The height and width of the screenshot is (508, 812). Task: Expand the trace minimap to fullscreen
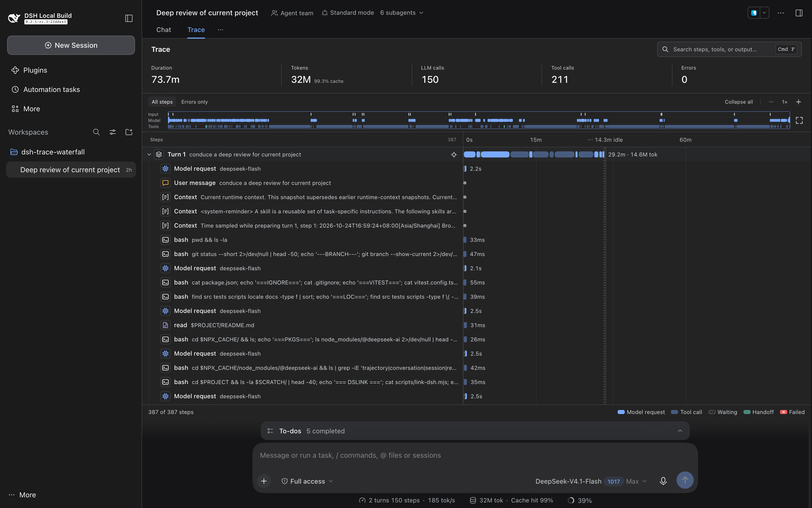click(799, 120)
